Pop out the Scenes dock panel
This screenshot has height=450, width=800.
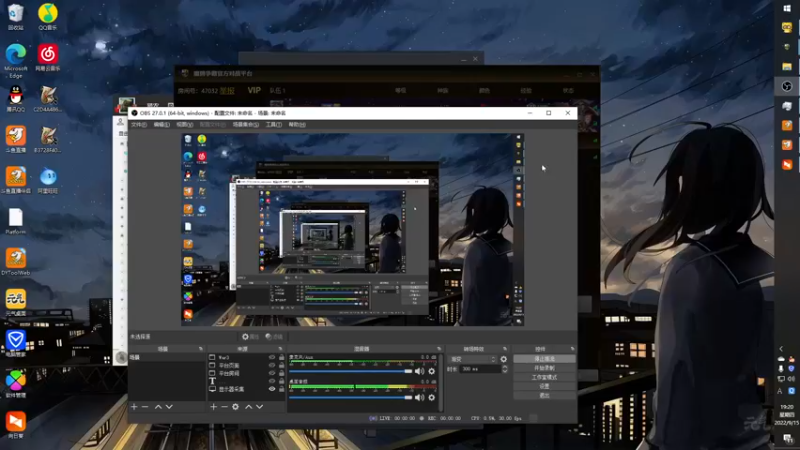tap(201, 349)
